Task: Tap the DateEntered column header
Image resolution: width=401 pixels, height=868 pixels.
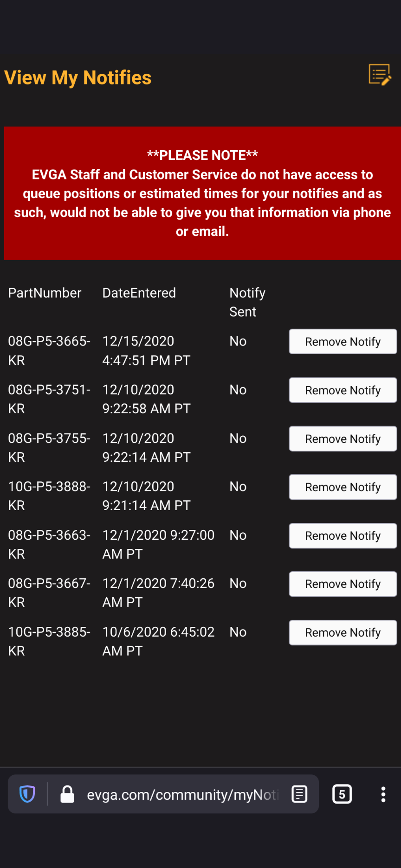Action: click(x=139, y=293)
